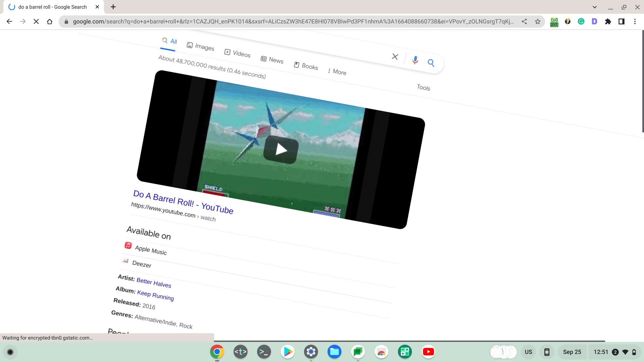The height and width of the screenshot is (362, 644).
Task: Open 'Do A Barrel Roll!' YouTube link
Action: pyautogui.click(x=183, y=202)
